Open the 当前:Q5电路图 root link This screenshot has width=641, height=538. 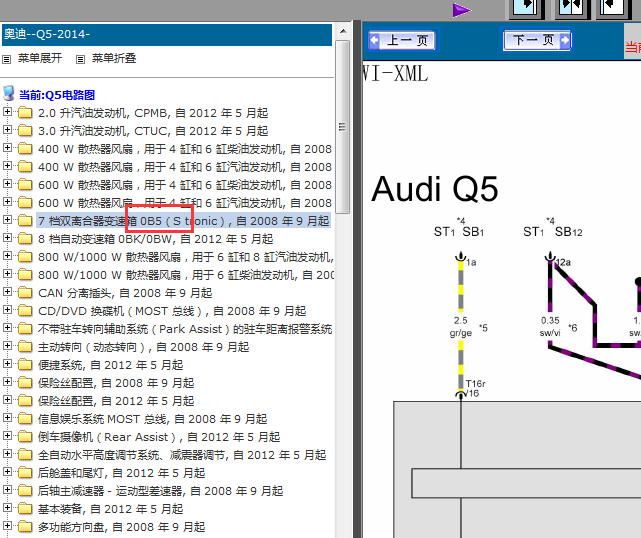point(57,95)
